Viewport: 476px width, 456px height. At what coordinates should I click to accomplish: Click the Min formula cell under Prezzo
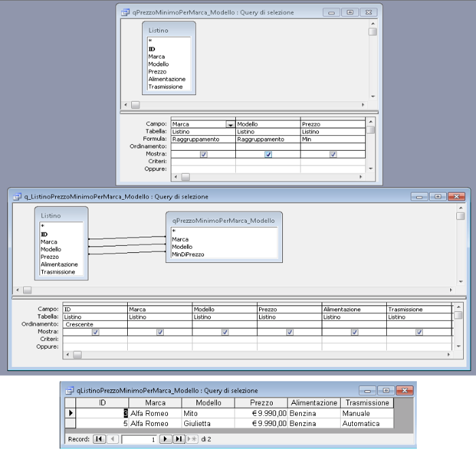click(333, 139)
